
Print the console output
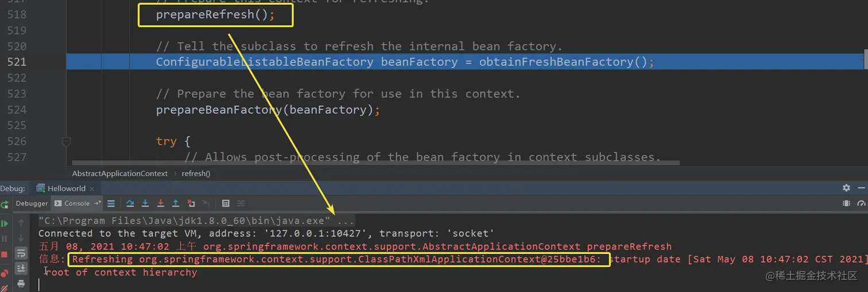(x=21, y=283)
